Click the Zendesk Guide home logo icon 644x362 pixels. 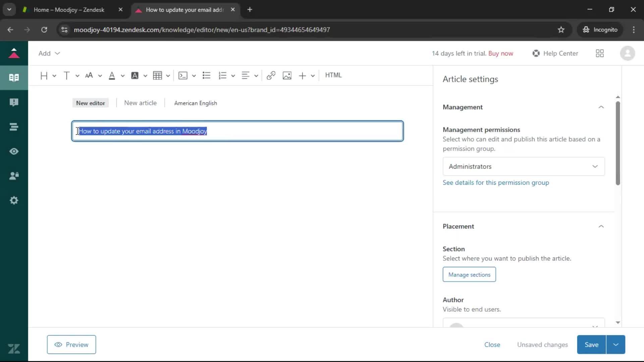tap(14, 53)
